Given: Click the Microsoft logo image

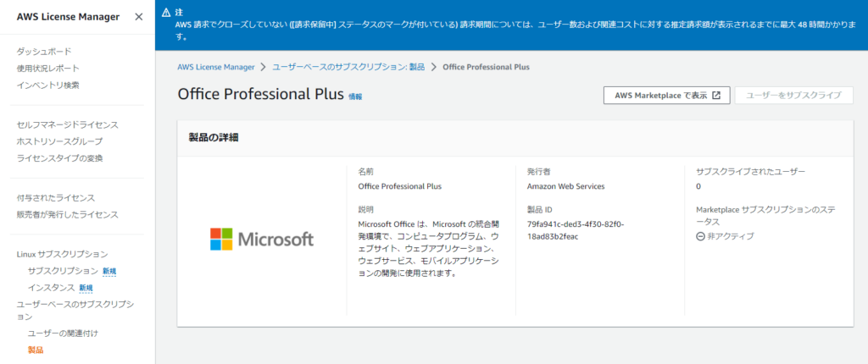Looking at the screenshot, I should pos(262,239).
